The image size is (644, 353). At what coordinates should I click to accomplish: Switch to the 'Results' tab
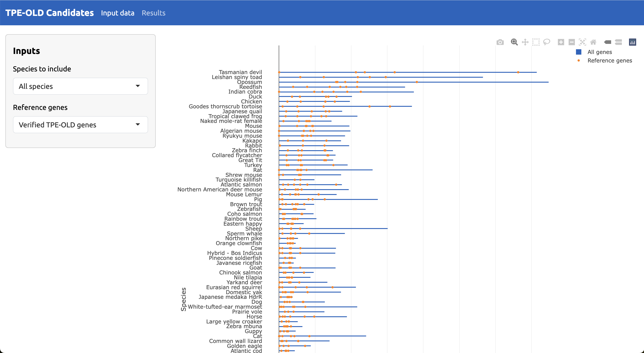[x=153, y=13]
